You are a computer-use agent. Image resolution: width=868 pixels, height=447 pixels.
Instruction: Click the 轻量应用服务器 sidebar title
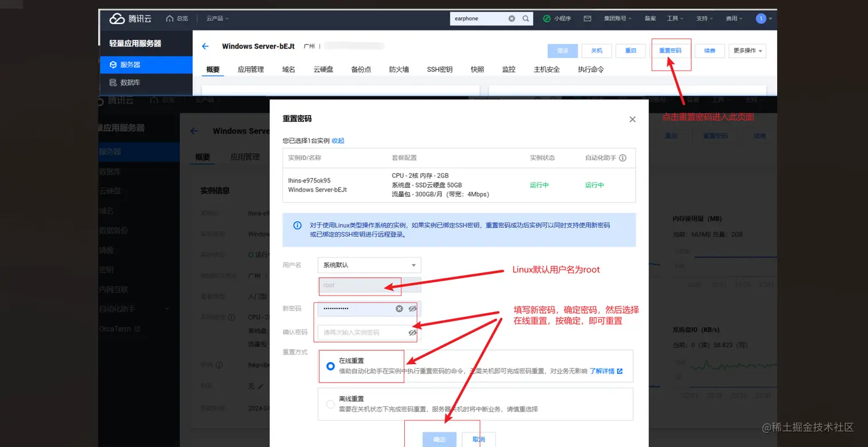pos(135,44)
